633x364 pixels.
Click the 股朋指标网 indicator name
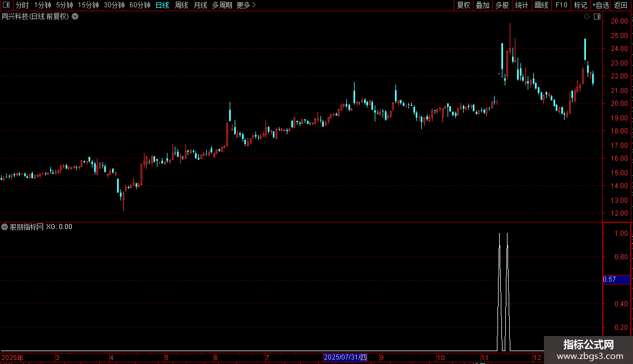pos(27,227)
